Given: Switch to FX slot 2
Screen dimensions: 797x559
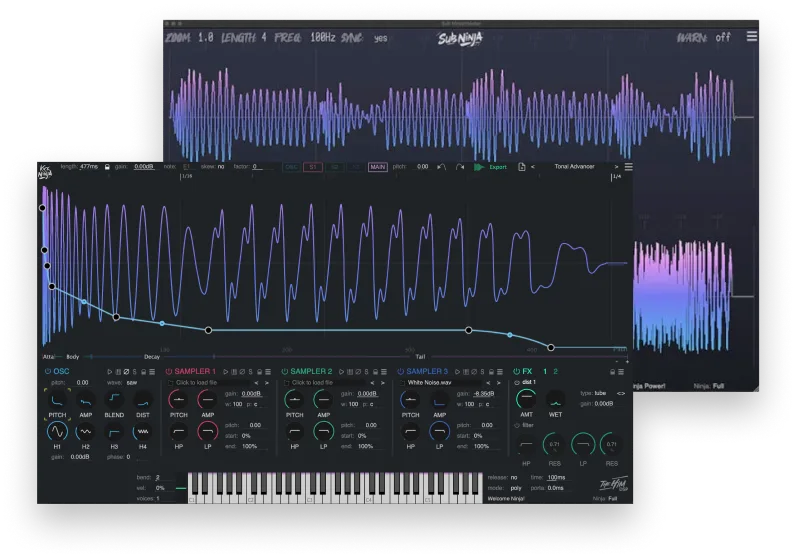Looking at the screenshot, I should click(556, 371).
